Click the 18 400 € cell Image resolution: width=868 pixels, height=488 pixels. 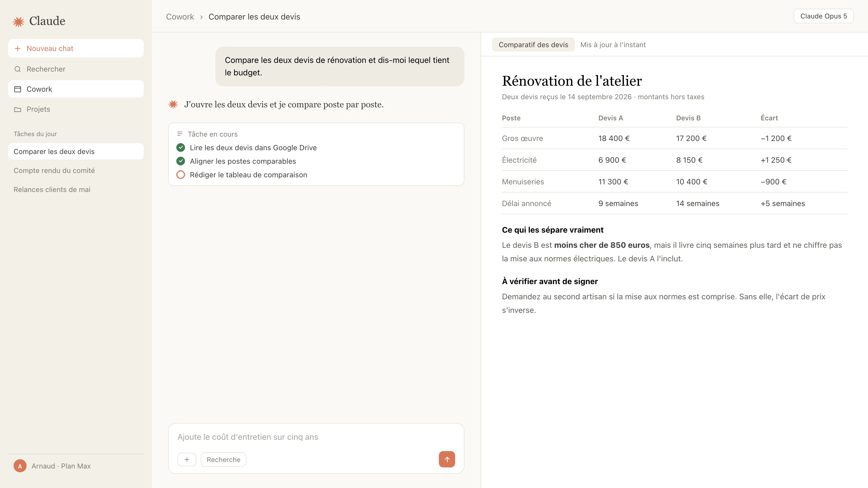pyautogui.click(x=614, y=139)
